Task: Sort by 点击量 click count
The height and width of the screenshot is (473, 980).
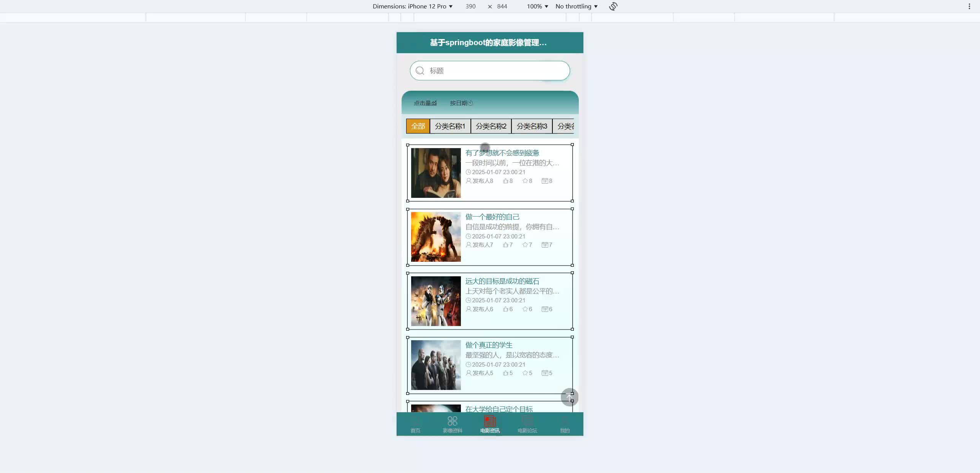Action: coord(425,103)
